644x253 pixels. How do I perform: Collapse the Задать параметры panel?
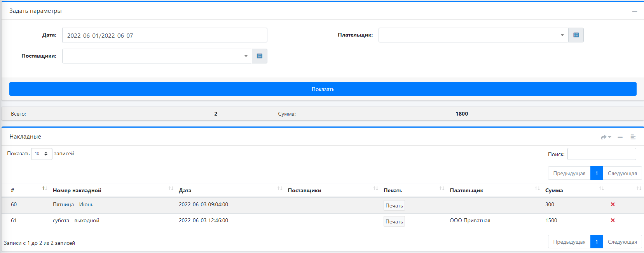click(634, 11)
